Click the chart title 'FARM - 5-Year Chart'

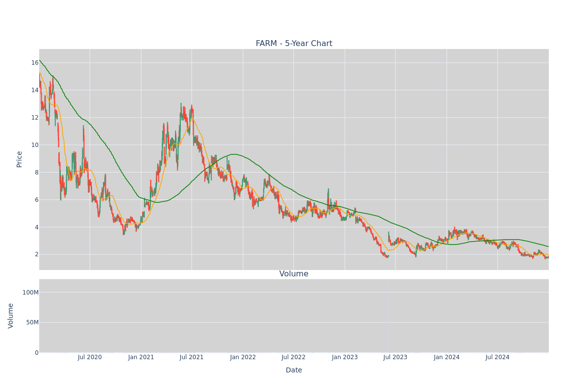(294, 44)
